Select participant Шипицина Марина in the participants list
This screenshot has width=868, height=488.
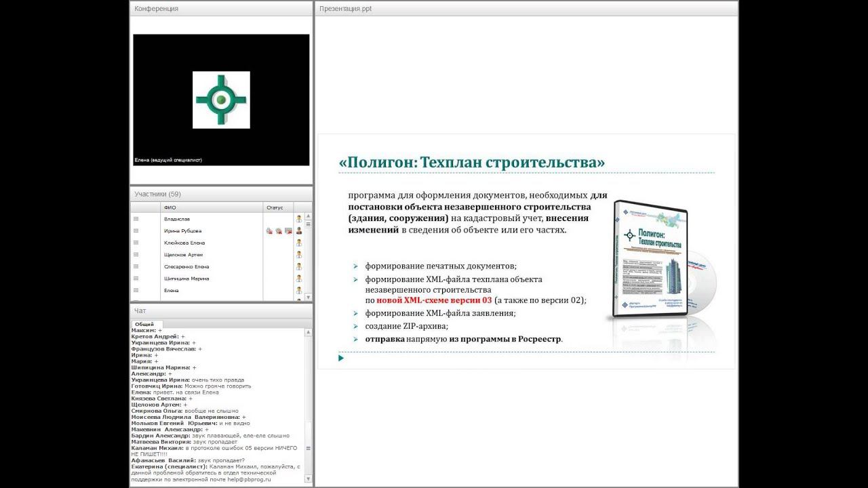186,278
